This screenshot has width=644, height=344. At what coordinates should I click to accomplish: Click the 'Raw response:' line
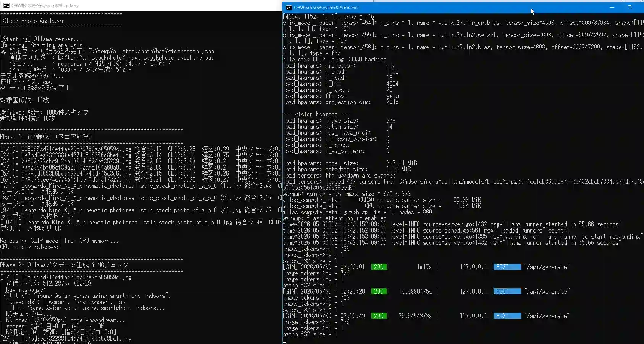(26, 289)
